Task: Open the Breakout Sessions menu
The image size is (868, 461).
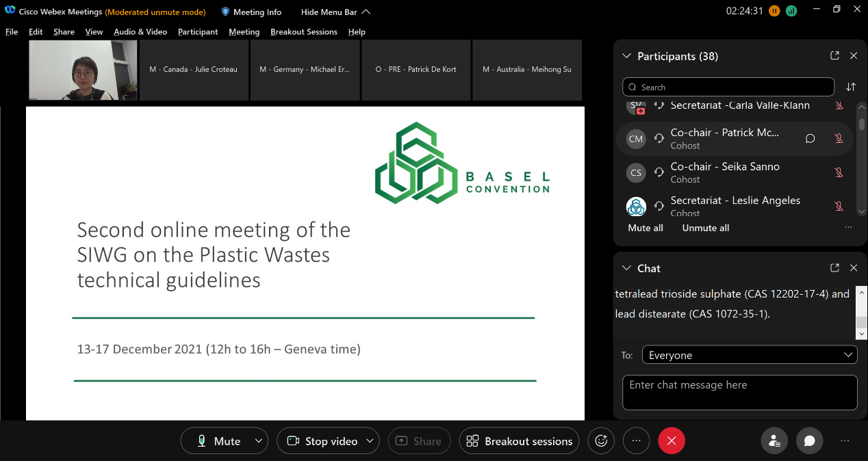Action: click(x=303, y=31)
